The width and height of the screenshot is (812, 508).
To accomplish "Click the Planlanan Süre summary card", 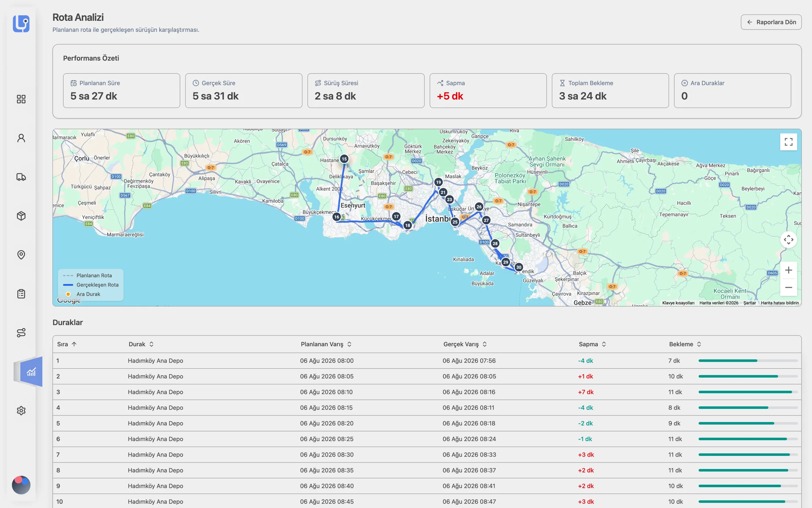I will pyautogui.click(x=121, y=91).
